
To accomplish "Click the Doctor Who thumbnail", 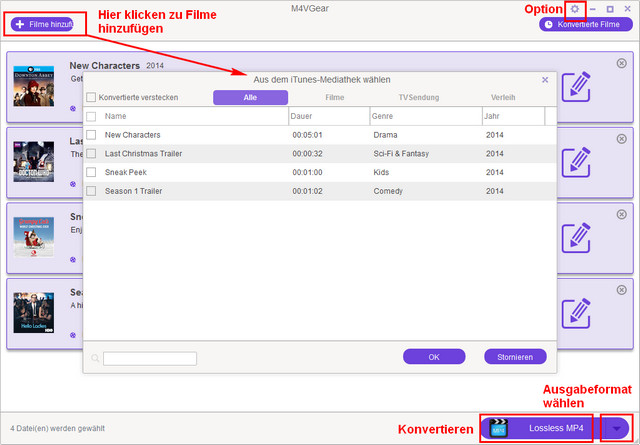I will 33,162.
